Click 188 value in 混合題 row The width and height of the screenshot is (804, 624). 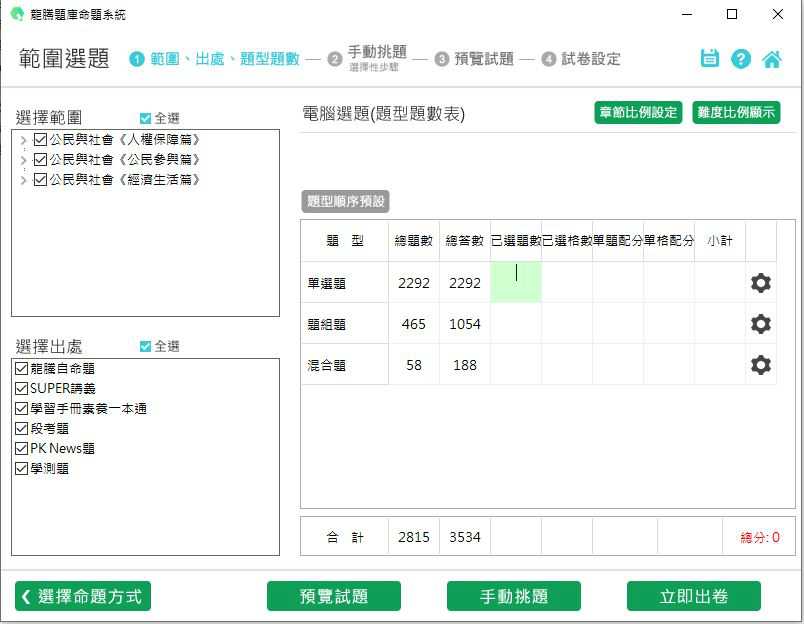coord(465,365)
